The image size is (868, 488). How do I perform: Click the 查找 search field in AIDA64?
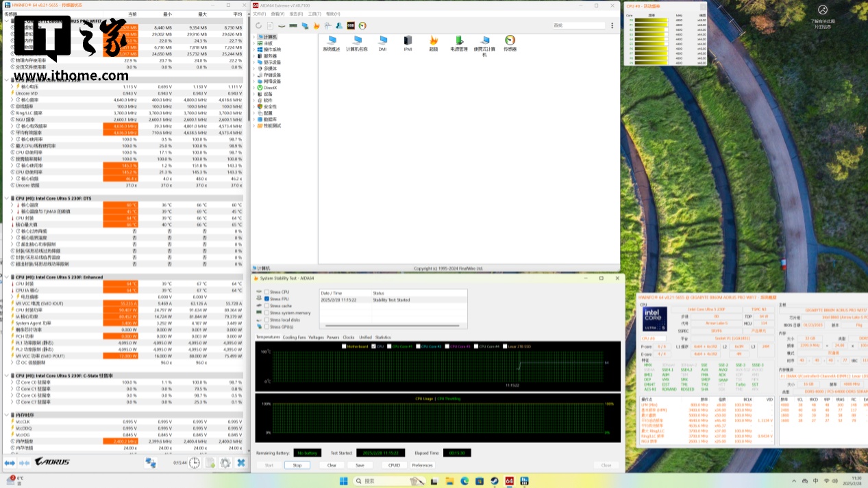[579, 26]
